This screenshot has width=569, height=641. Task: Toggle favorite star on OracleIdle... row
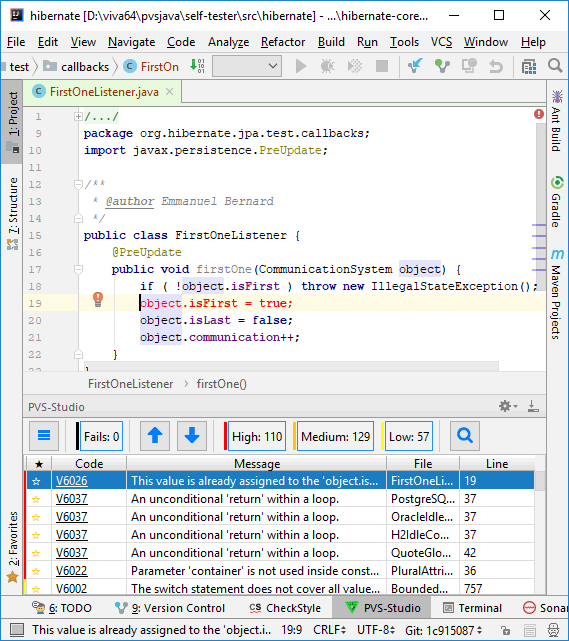point(36,517)
